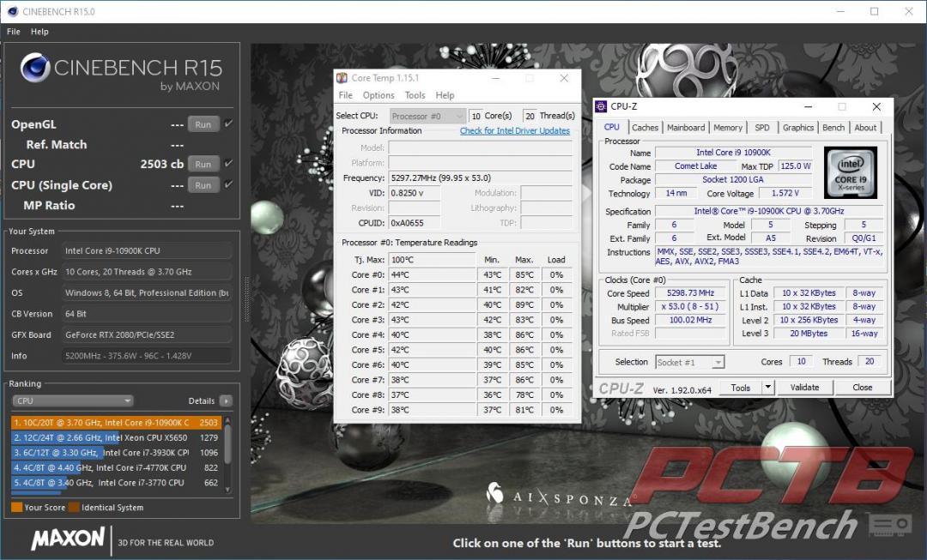The image size is (927, 560).
Task: Click the Details arrow button in Ranking
Action: [x=225, y=400]
